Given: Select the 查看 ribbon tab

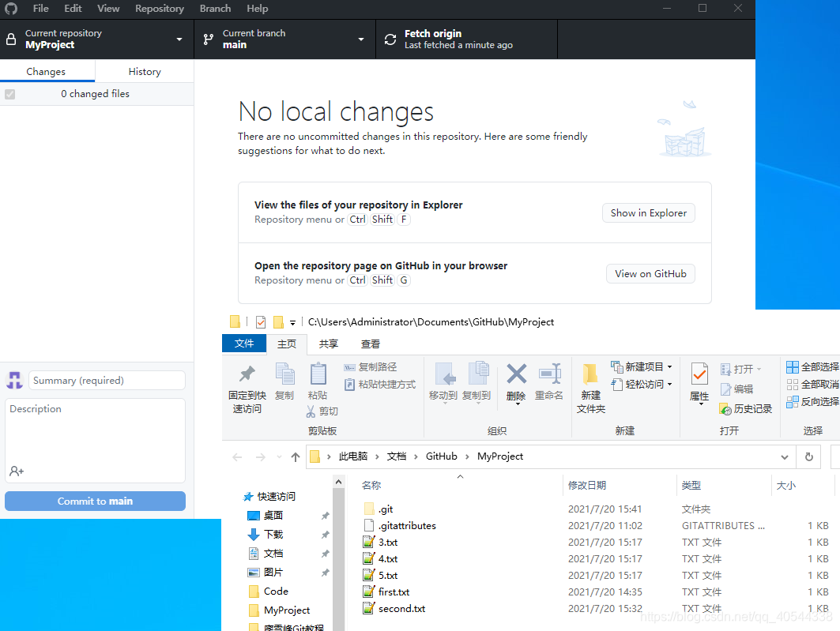Looking at the screenshot, I should click(x=370, y=344).
